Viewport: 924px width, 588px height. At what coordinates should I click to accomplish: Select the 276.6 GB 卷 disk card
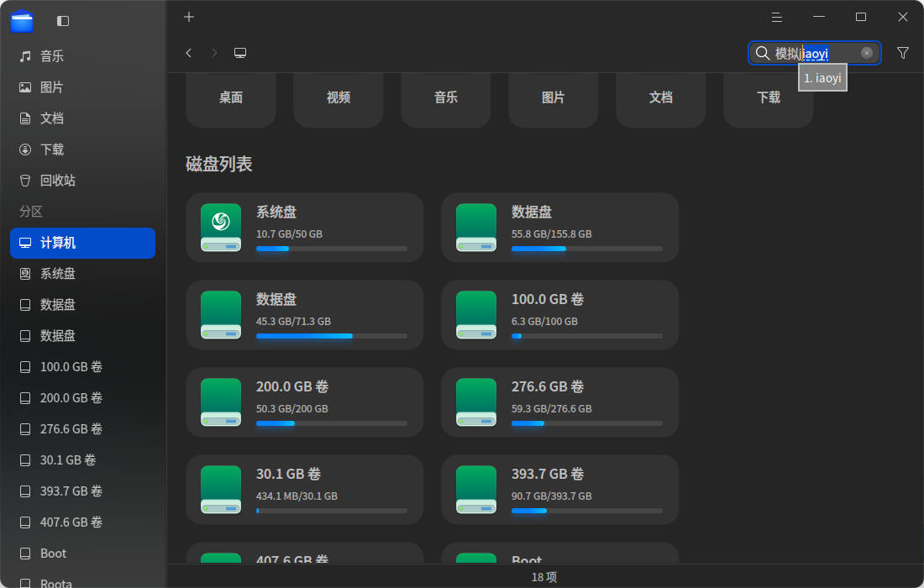tap(559, 402)
